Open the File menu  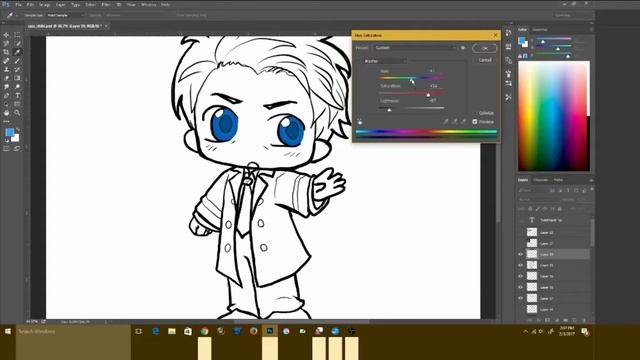coord(18,4)
